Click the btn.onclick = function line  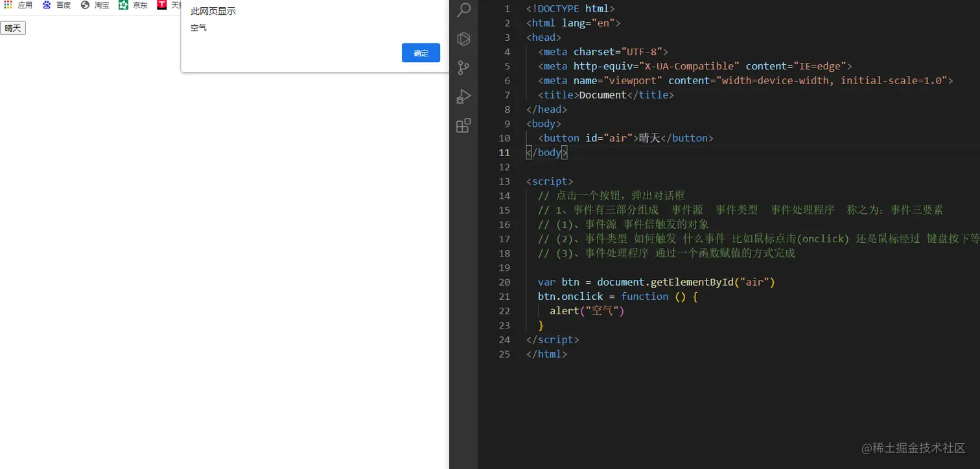point(618,296)
